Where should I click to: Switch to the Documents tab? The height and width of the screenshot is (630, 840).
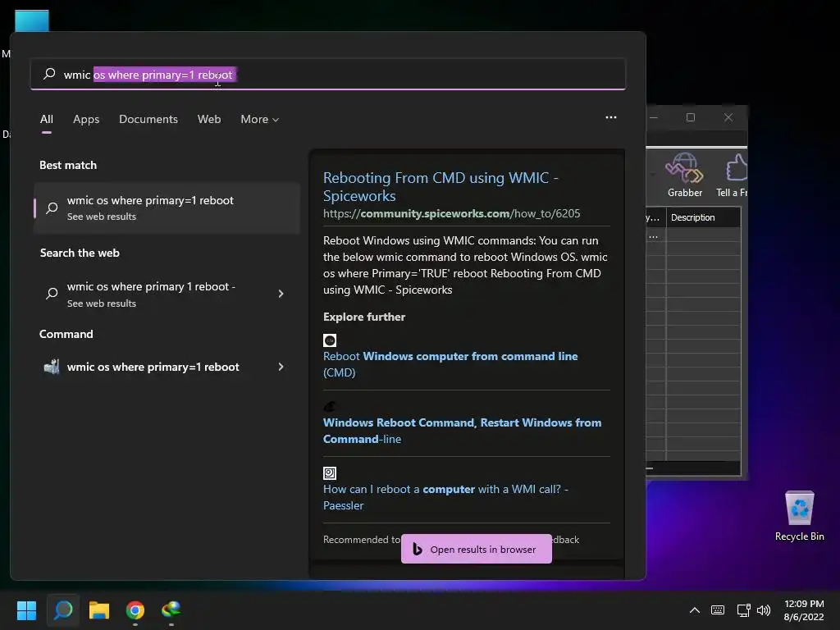(x=148, y=119)
